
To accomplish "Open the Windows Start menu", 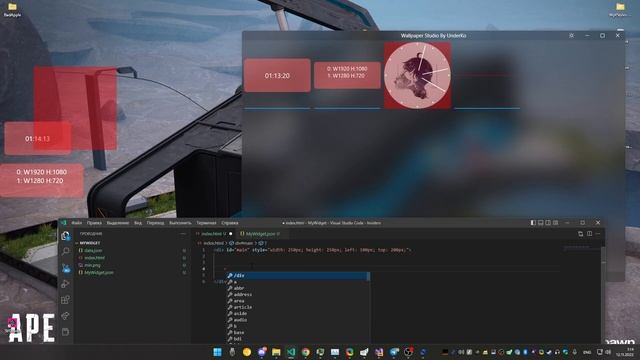I will (218, 352).
